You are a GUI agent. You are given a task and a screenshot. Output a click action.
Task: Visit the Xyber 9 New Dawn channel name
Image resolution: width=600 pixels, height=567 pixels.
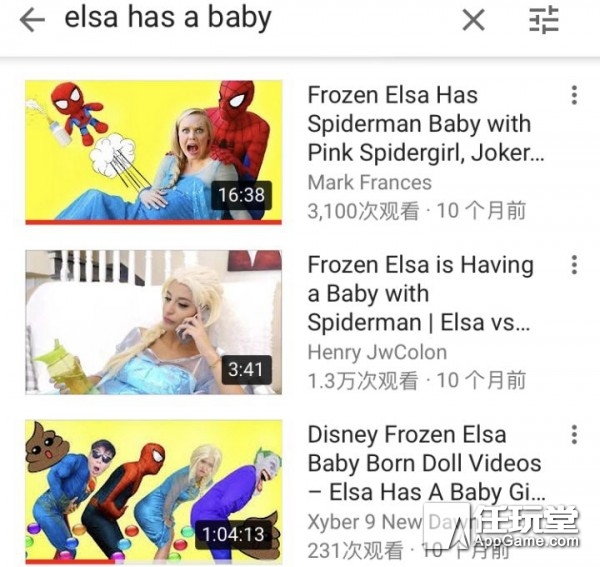(389, 522)
